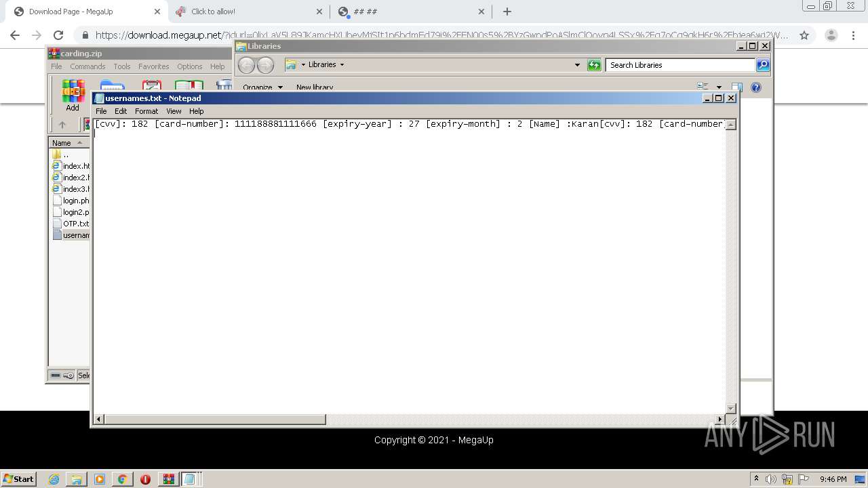Open File Explorer from taskbar

[77, 479]
